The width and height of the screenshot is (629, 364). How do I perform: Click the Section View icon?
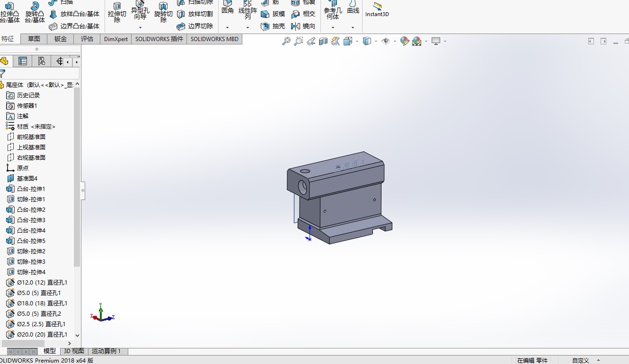pyautogui.click(x=323, y=42)
